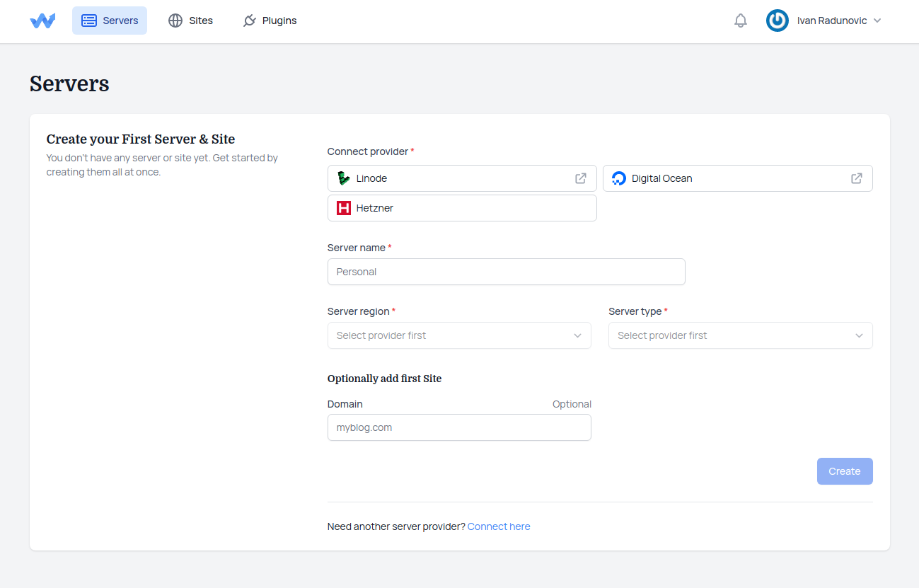919x588 pixels.
Task: Click the red Hetzner logo icon
Action: click(344, 208)
